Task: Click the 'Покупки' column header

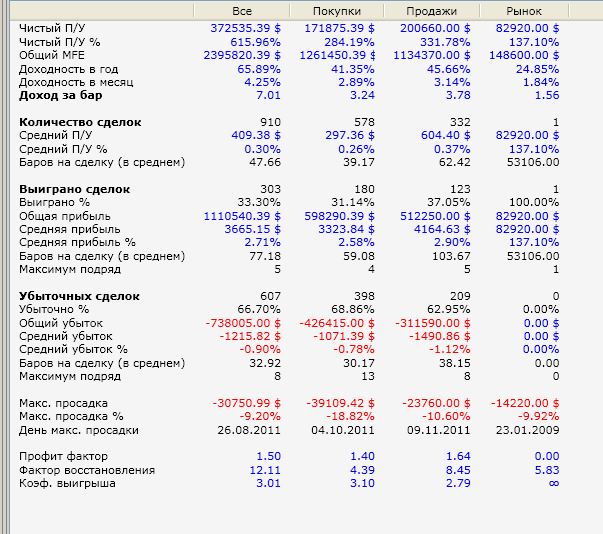Action: [337, 11]
